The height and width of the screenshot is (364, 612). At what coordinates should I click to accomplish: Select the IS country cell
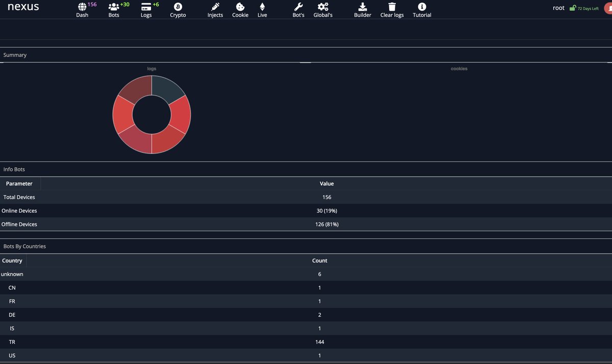[12, 328]
